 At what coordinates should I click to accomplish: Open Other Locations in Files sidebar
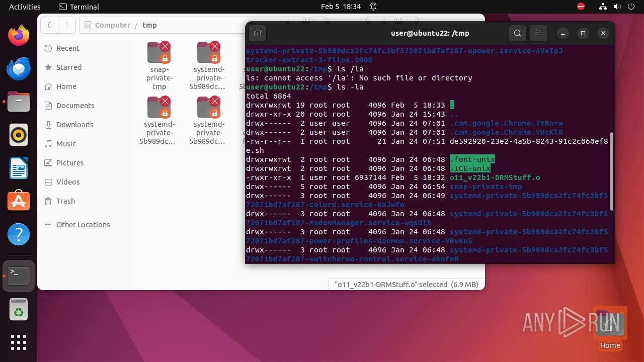tap(85, 225)
